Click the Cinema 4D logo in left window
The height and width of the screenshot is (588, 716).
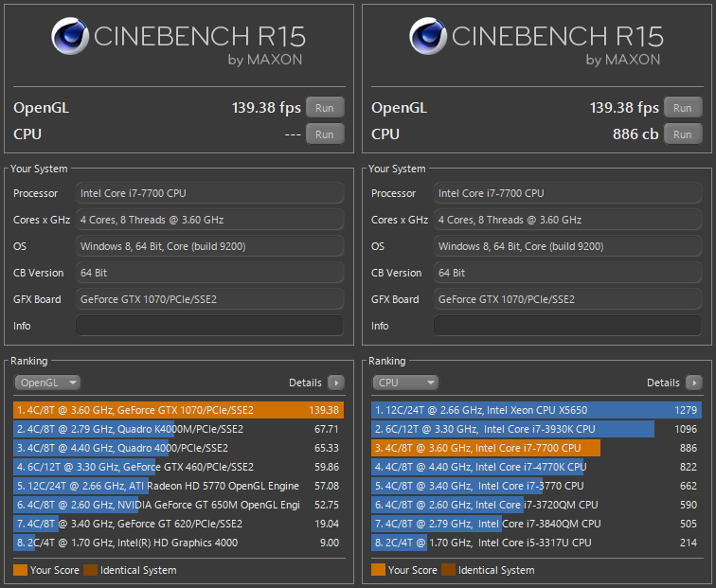70,36
